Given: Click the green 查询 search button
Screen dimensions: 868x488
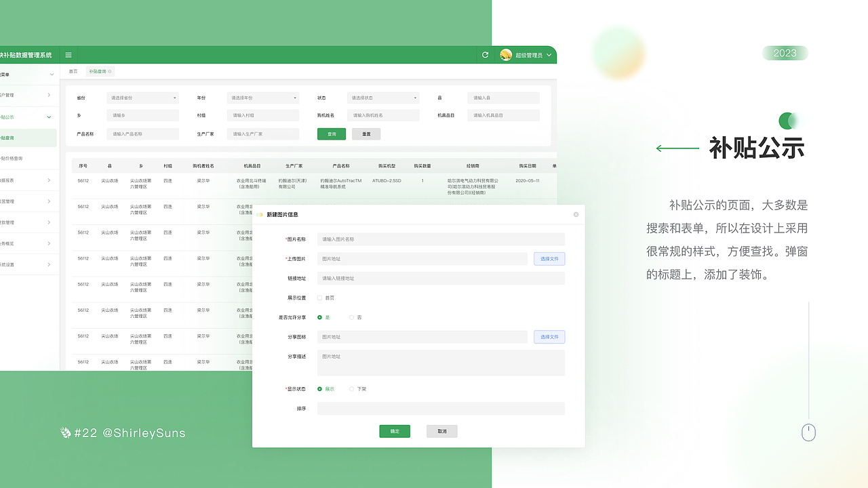Looking at the screenshot, I should (332, 134).
